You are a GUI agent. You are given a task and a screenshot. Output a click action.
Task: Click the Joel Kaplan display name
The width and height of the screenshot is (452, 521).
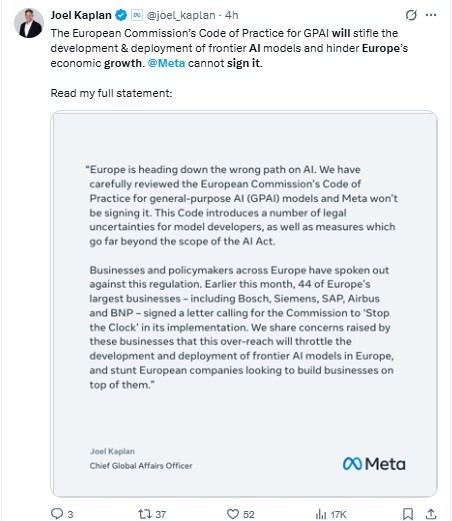pyautogui.click(x=81, y=15)
